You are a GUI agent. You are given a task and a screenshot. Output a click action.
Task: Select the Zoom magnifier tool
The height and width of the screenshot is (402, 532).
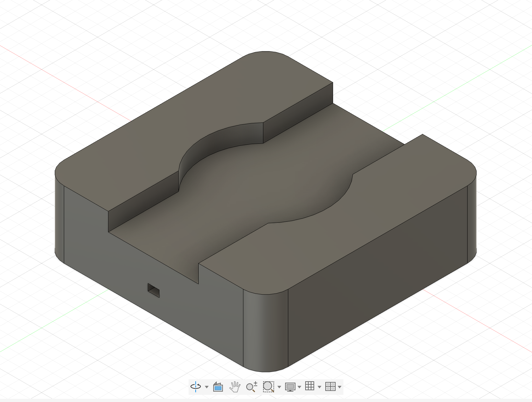point(251,387)
